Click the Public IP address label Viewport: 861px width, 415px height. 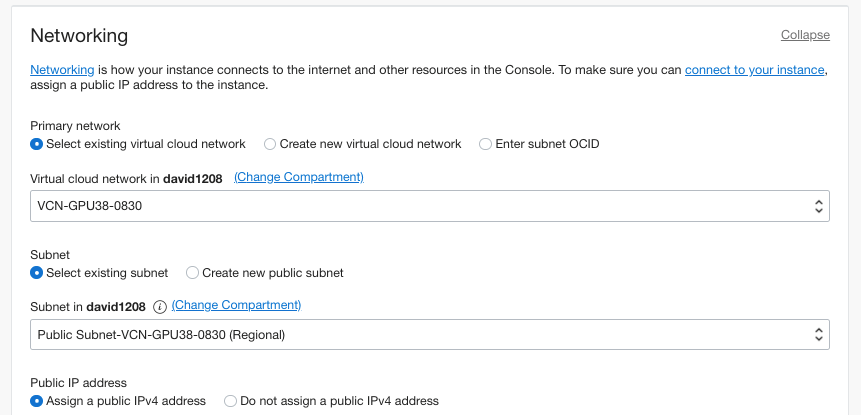click(78, 383)
